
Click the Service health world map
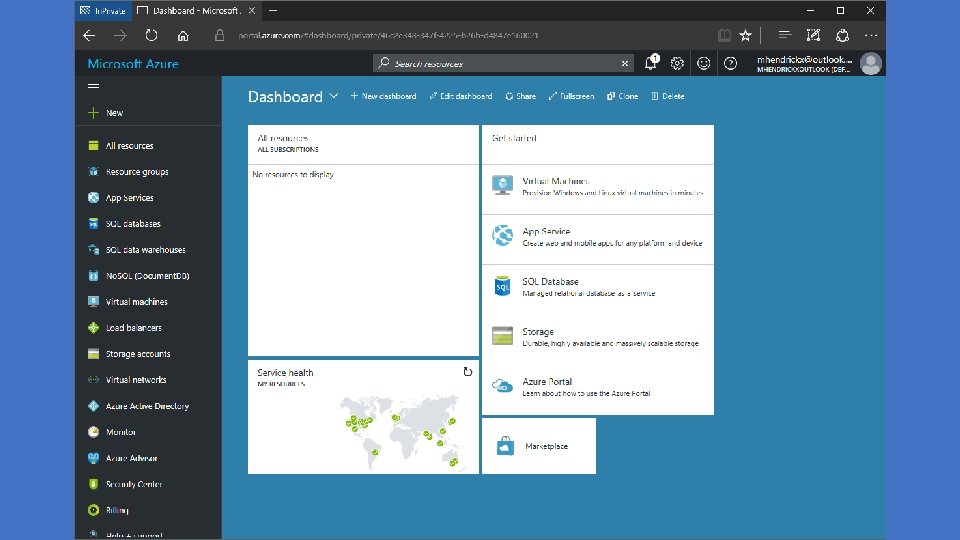(399, 432)
